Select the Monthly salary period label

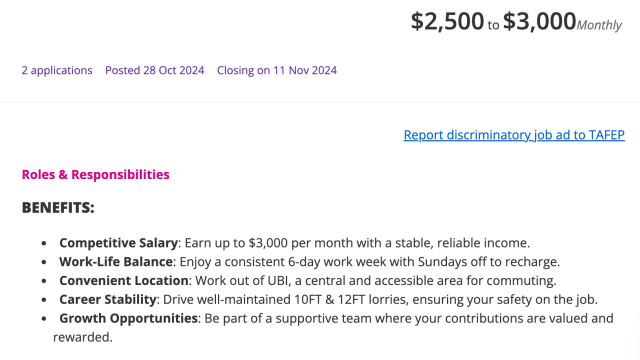point(599,25)
